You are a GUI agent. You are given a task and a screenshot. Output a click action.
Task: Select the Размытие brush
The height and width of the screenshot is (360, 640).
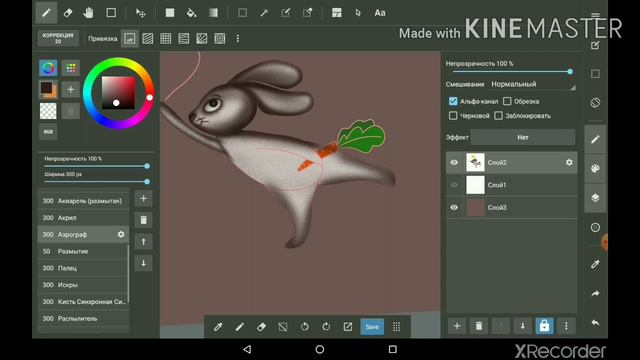coord(83,251)
